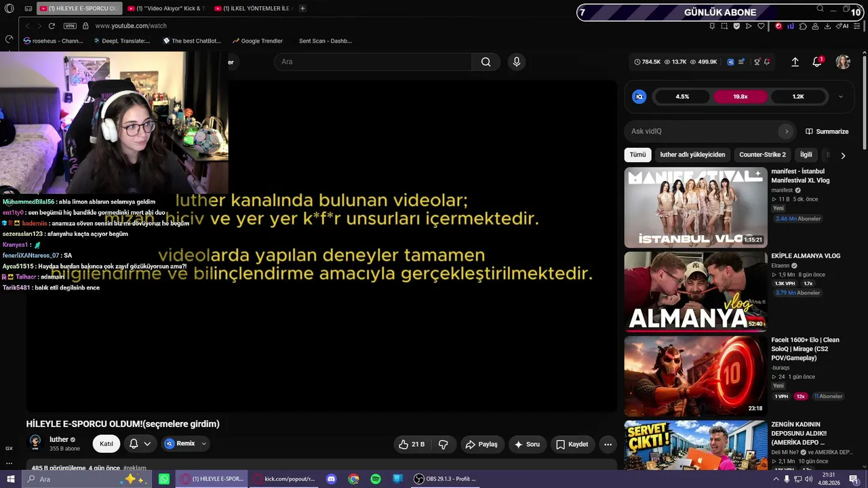Switch to the HİLEYLE E-SPORCU browser tab

point(79,9)
